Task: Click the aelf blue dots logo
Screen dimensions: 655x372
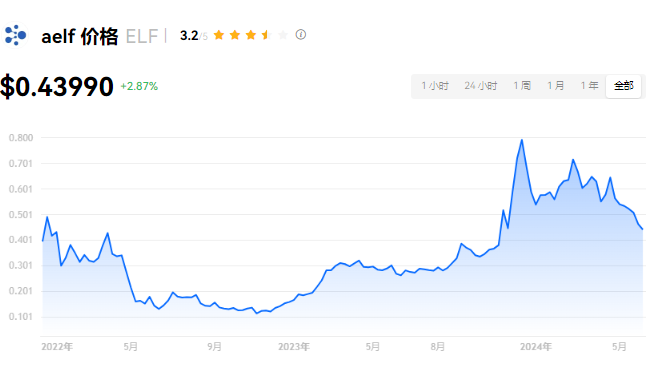Action: point(15,35)
